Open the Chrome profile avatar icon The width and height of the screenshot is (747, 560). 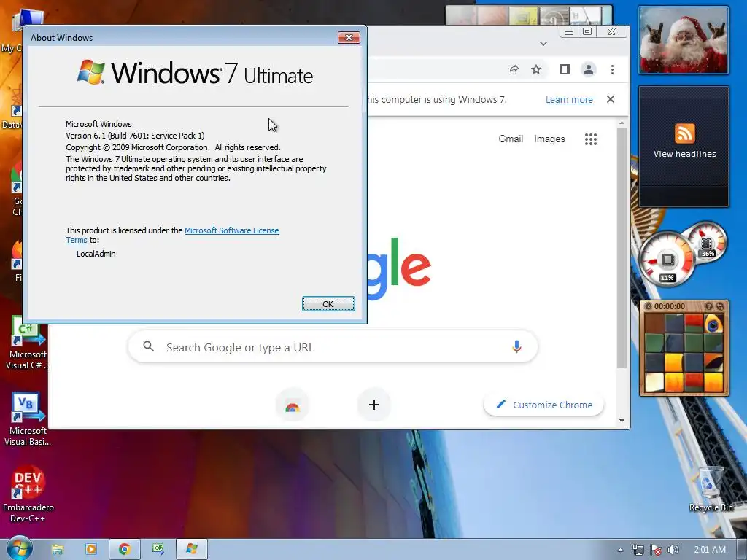pos(589,69)
